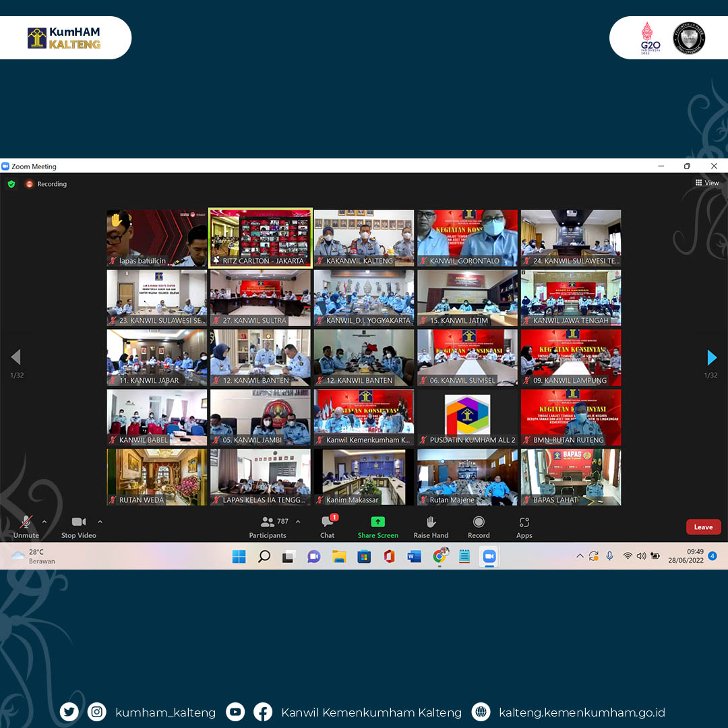Viewport: 728px width, 728px height.
Task: Open View layout menu
Action: click(x=706, y=183)
